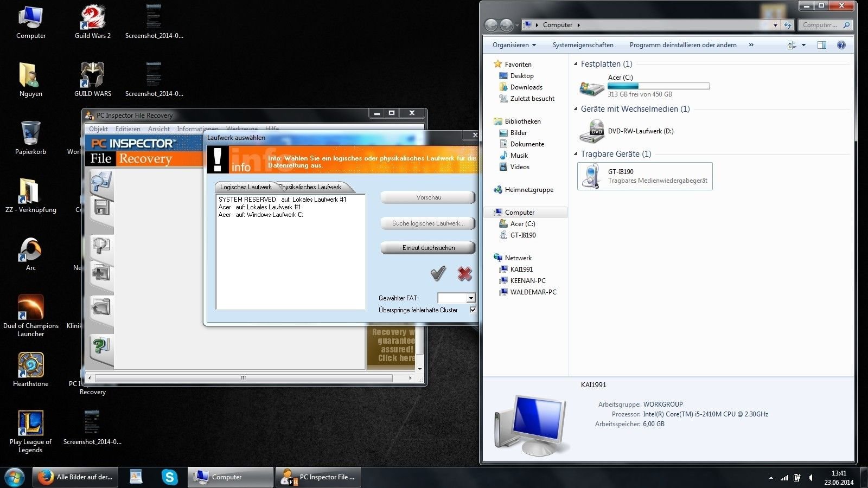Click the folder with plus icon in PC Inspector sidebar
This screenshot has width=868, height=488.
tap(101, 272)
